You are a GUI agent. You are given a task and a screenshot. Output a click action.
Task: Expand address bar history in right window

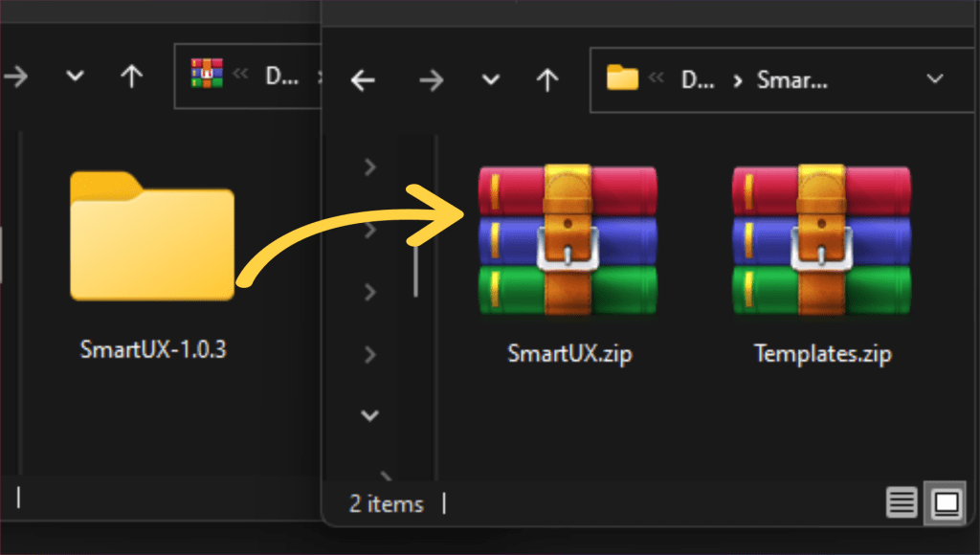935,79
